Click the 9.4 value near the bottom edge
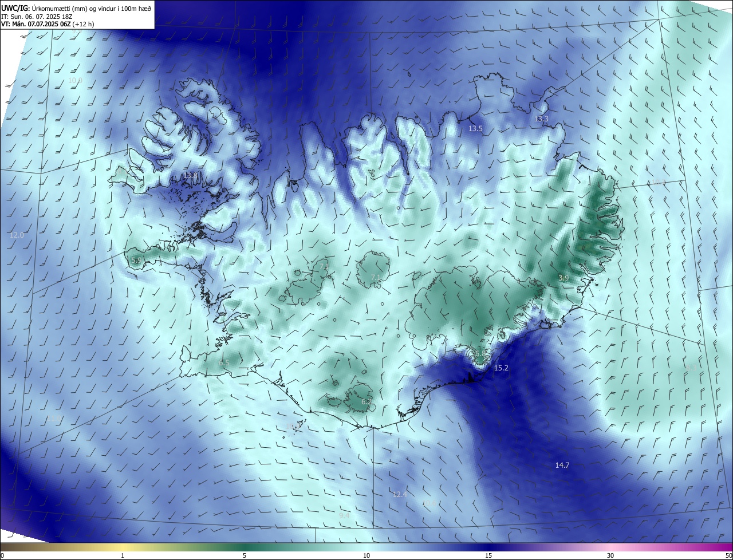Viewport: 733px width, 560px height. click(x=344, y=516)
